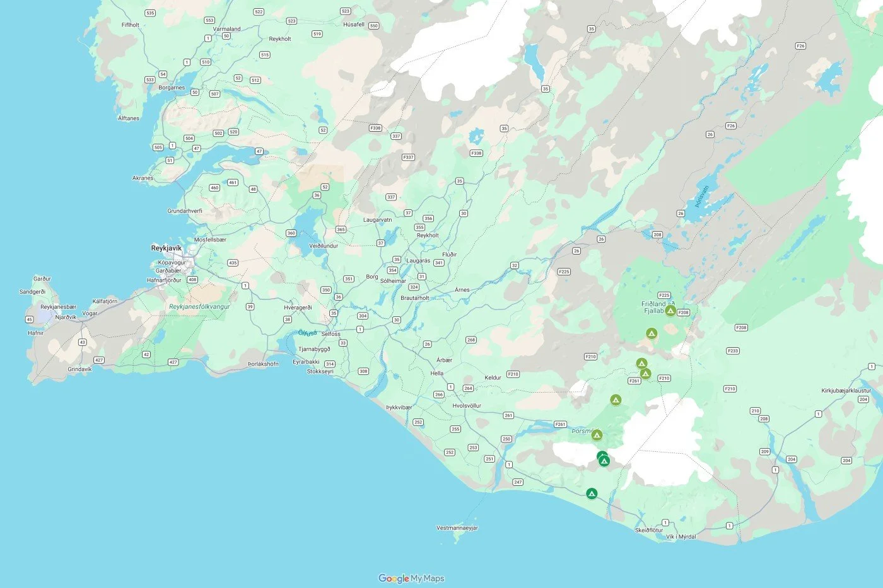Click the Keldur label
This screenshot has width=883, height=588.
493,378
